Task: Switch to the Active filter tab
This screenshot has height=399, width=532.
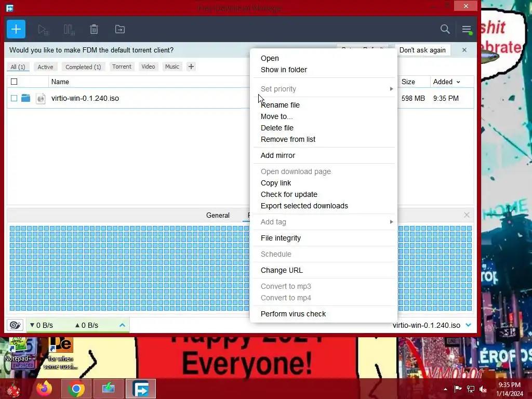Action: click(x=46, y=67)
